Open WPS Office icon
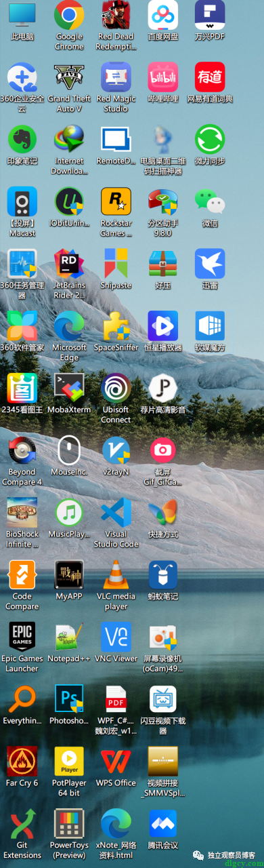This screenshot has height=868, width=264. tap(116, 761)
